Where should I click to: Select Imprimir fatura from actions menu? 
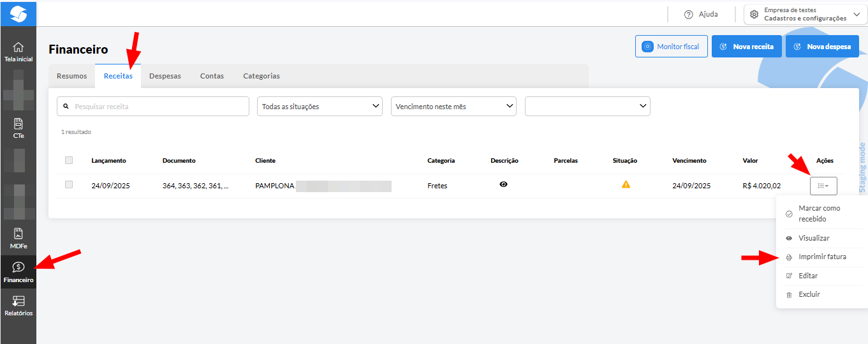(822, 257)
